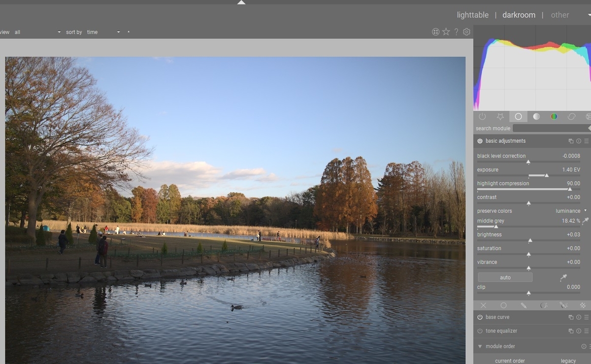Open the view filter 'all' dropdown
Image resolution: width=591 pixels, height=364 pixels.
(x=37, y=32)
